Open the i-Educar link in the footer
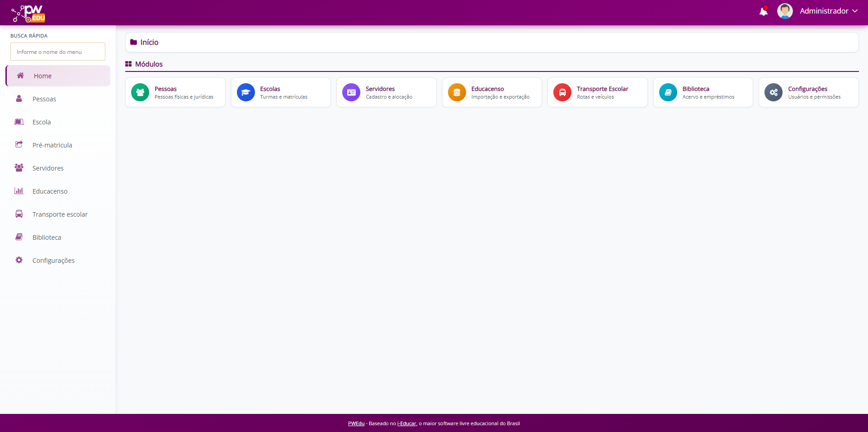 tap(406, 424)
